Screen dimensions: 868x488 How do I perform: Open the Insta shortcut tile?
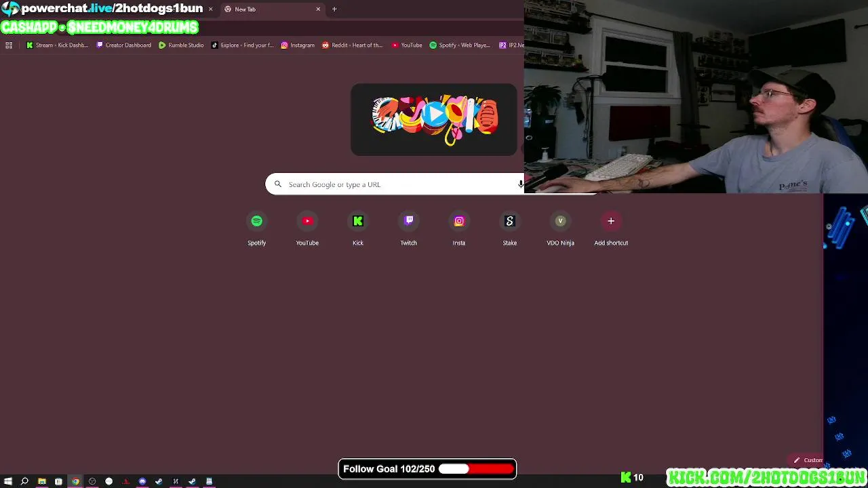[459, 229]
